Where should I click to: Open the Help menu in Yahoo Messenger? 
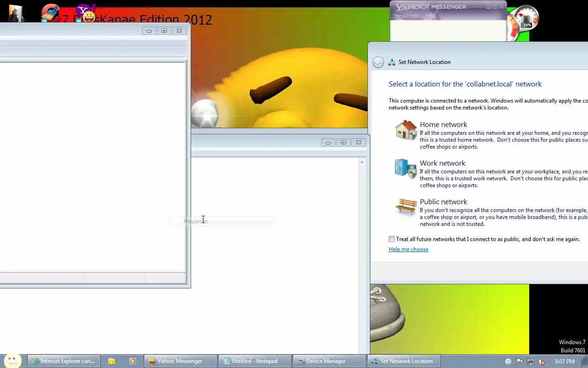(430, 16)
